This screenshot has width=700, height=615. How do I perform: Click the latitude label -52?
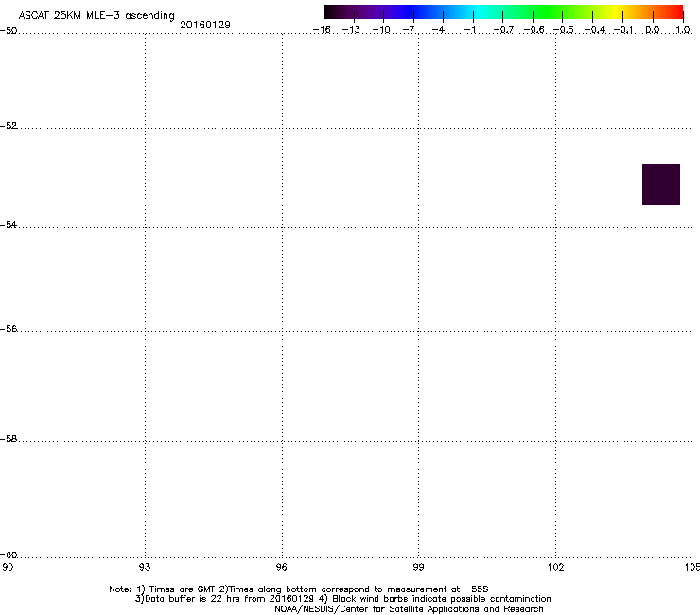point(9,126)
